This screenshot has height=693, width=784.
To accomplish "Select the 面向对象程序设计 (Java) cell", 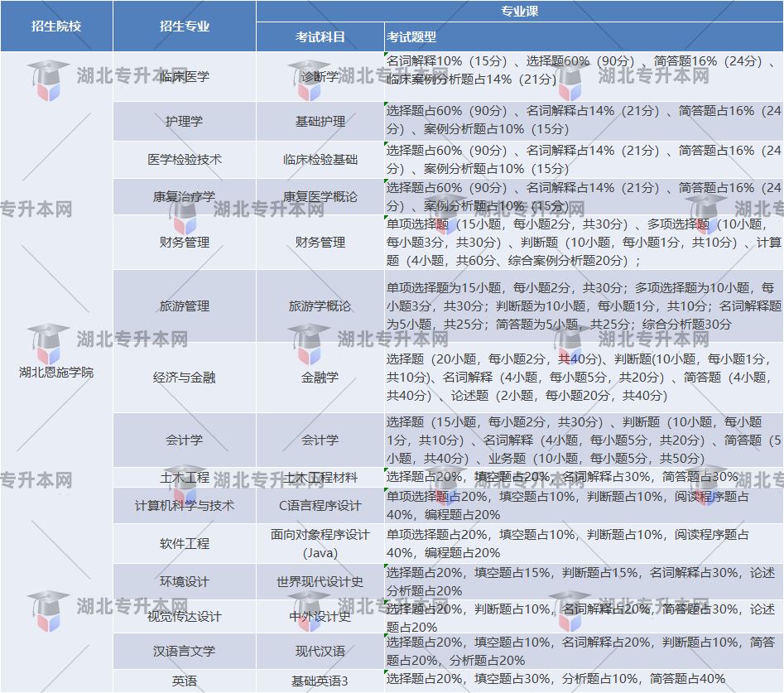I will coord(320,543).
